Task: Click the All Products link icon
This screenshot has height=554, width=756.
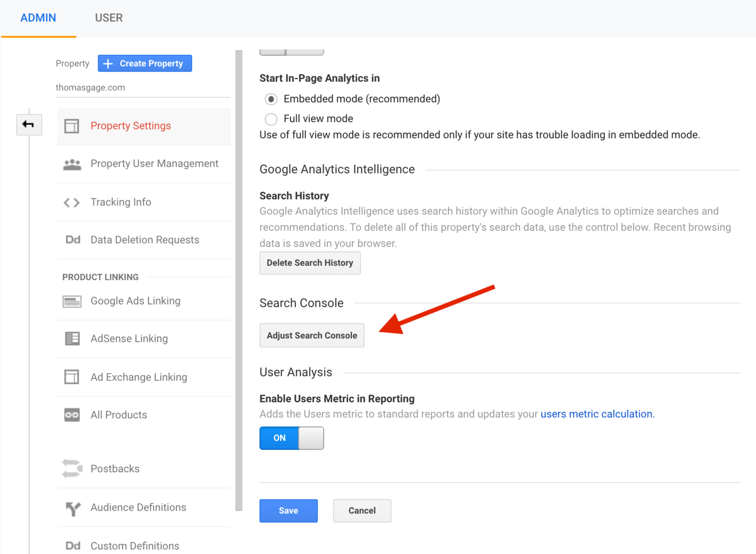Action: coord(72,415)
